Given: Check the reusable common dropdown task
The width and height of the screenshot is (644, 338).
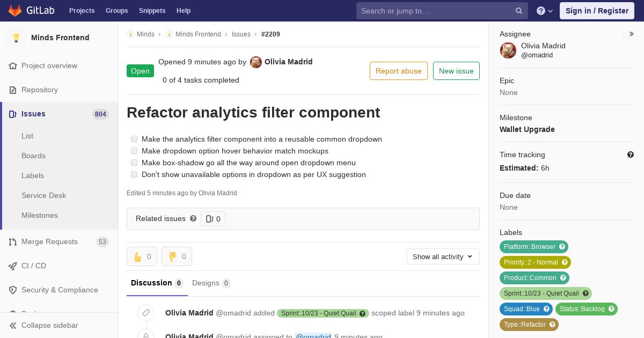Looking at the screenshot, I should coord(134,139).
